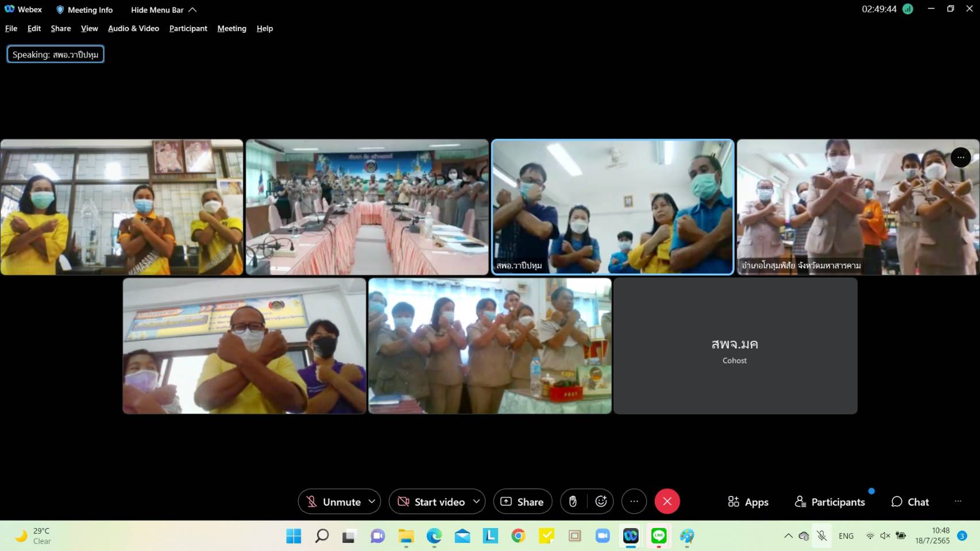Open the reactions smiley icon

[x=601, y=502]
